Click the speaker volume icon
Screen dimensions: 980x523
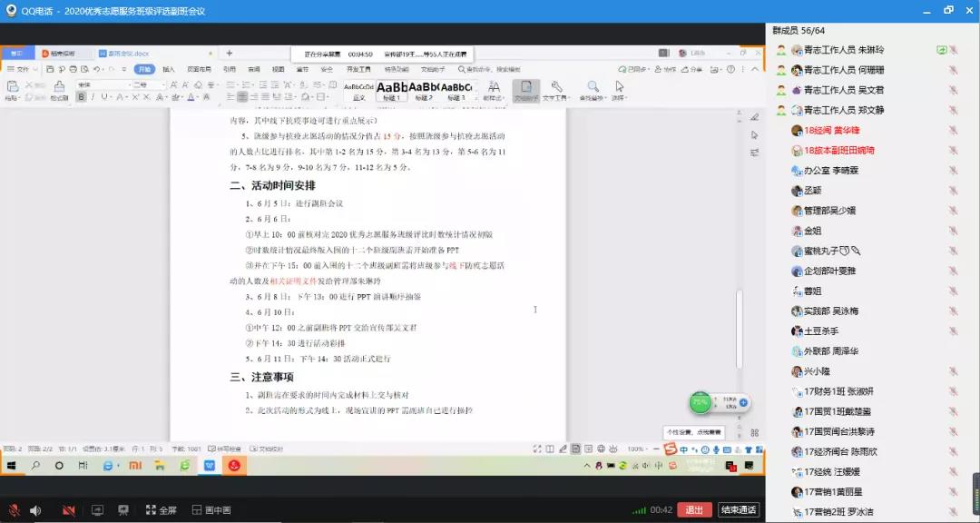34,510
